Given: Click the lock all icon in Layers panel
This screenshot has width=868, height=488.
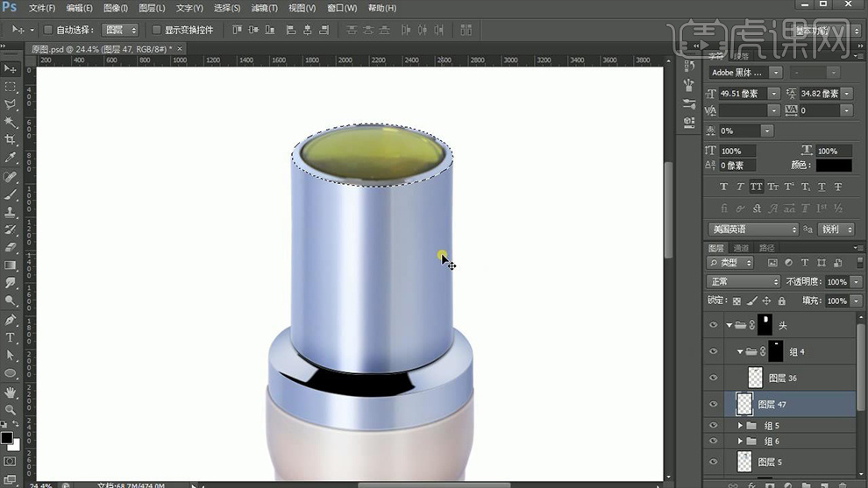Looking at the screenshot, I should click(784, 301).
